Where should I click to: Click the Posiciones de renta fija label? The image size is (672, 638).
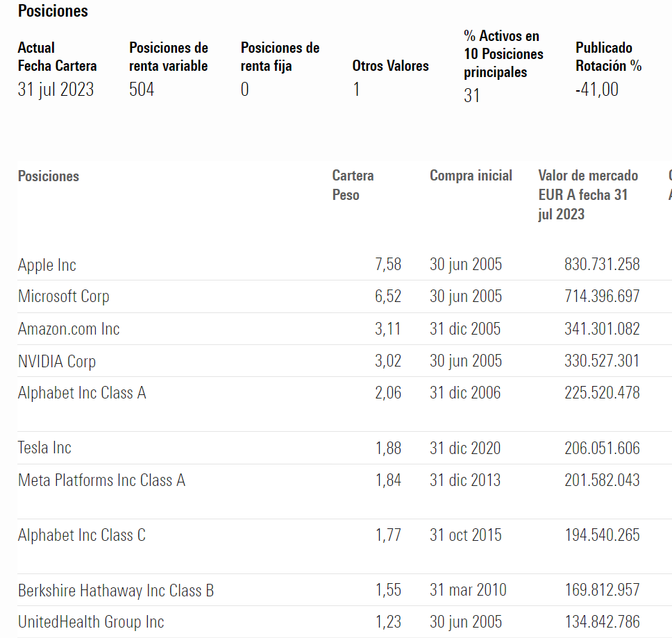[x=280, y=56]
